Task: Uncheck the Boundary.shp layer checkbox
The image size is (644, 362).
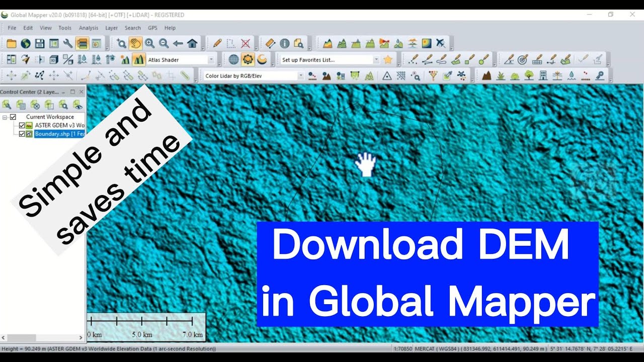Action: 22,134
